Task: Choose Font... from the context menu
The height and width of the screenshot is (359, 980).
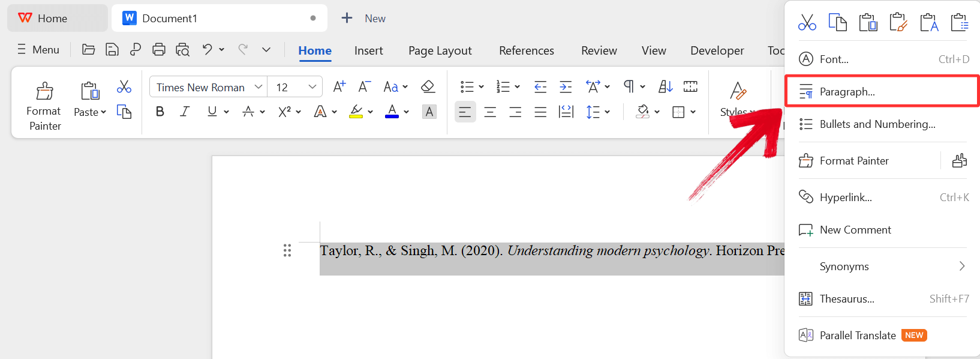Action: pyautogui.click(x=883, y=59)
